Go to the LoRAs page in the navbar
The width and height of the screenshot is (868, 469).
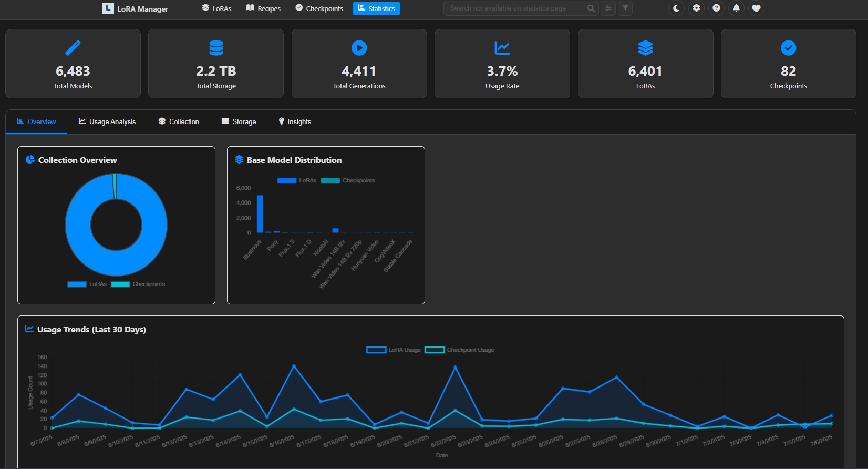point(216,8)
